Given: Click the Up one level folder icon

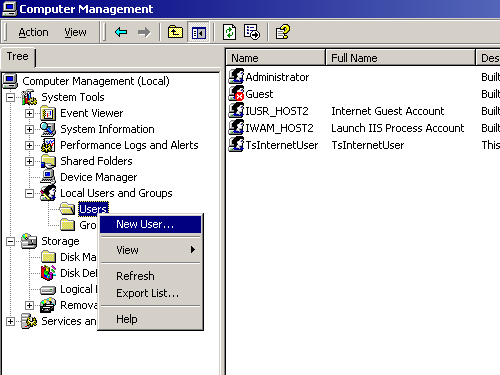Looking at the screenshot, I should pos(175,32).
